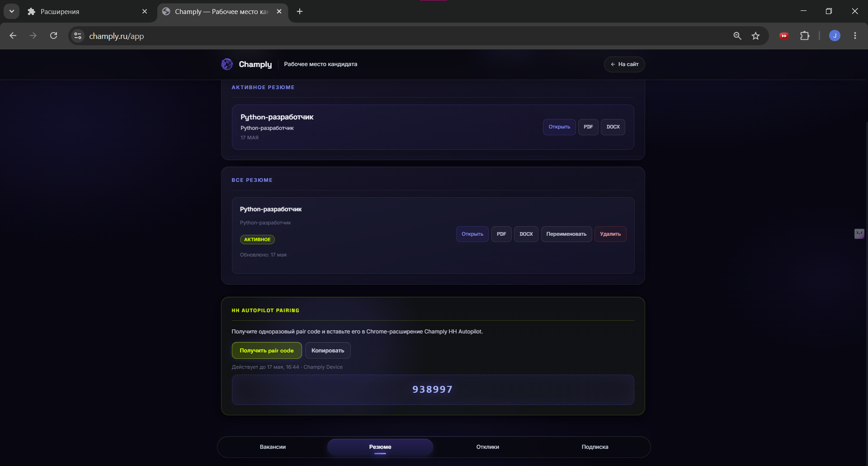Click the browser forward arrow
Image resolution: width=868 pixels, height=466 pixels.
(x=33, y=36)
